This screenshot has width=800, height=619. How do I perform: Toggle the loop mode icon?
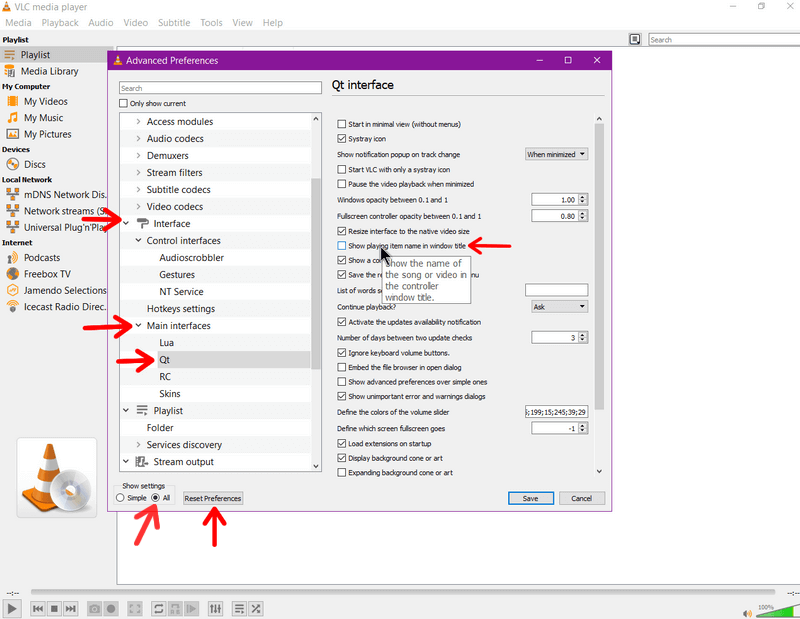click(159, 608)
